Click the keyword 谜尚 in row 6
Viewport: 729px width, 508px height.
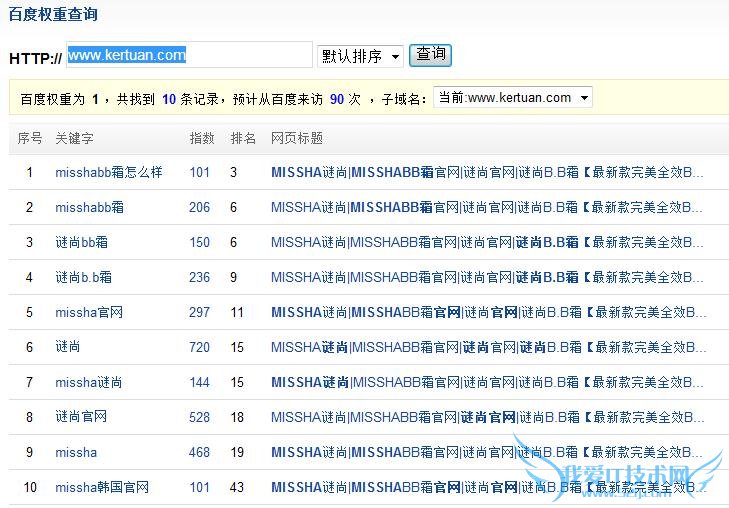[68, 347]
